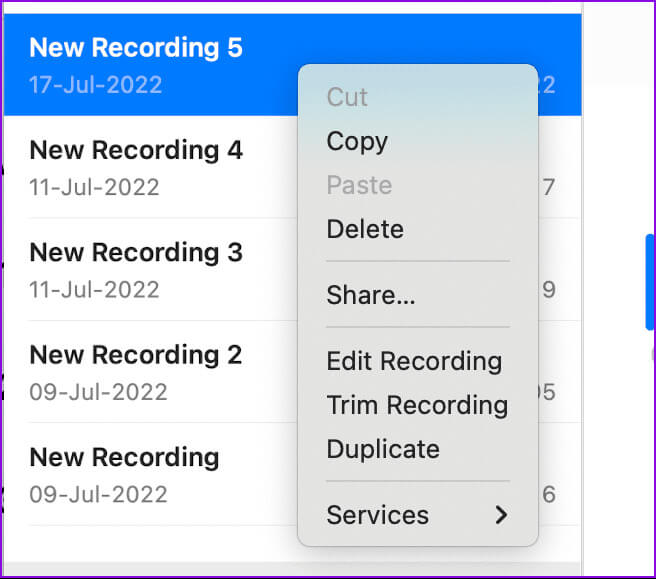Choose Delete in the context menu
The height and width of the screenshot is (579, 656).
365,229
